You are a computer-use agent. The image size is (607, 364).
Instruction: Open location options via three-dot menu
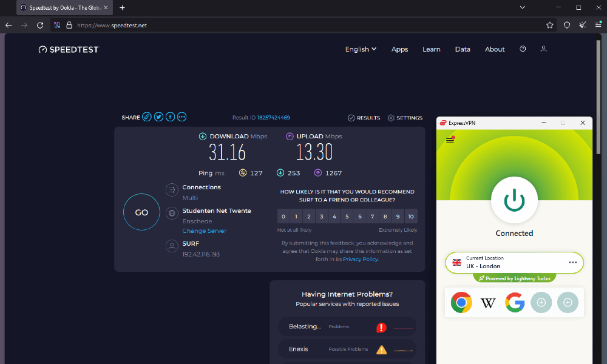click(572, 262)
